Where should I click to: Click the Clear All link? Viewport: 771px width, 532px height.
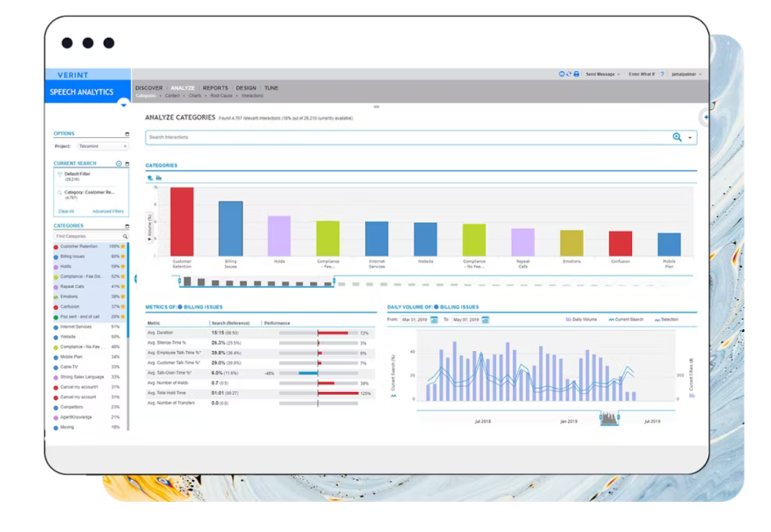pyautogui.click(x=66, y=211)
